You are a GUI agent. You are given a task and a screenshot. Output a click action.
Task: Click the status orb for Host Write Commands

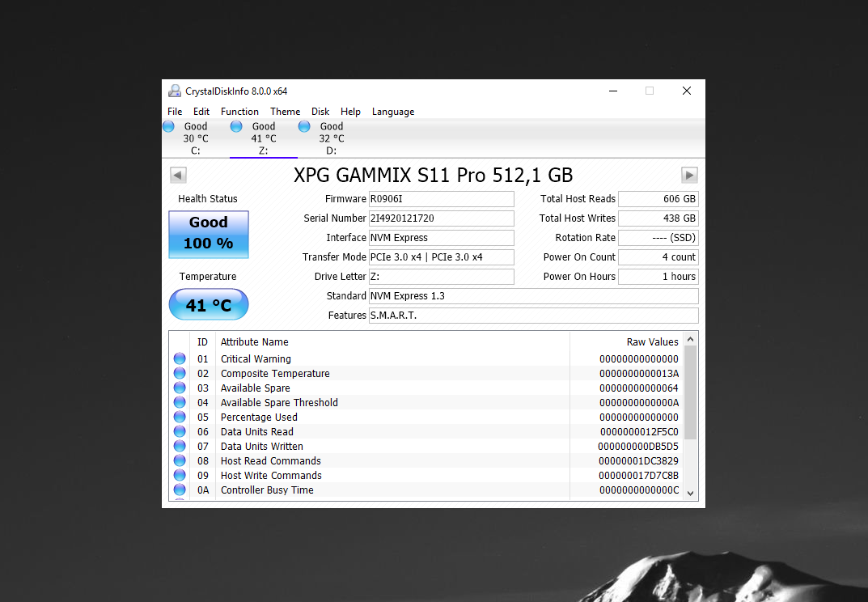180,475
